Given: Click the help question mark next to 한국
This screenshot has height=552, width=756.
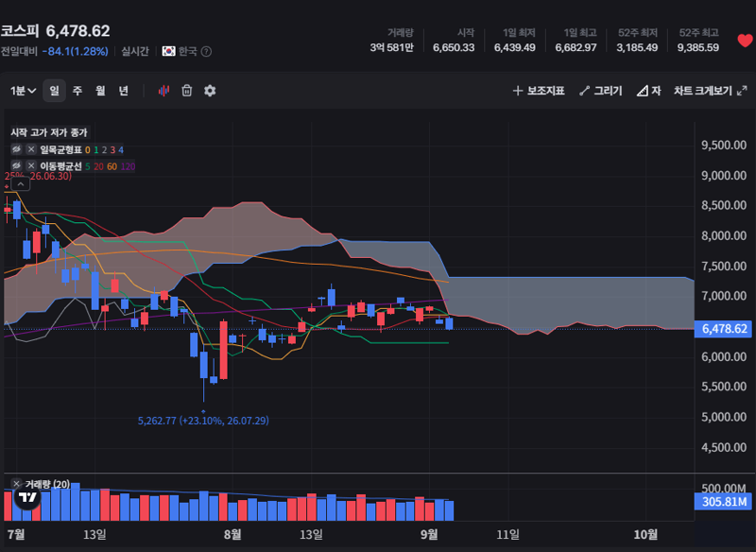Looking at the screenshot, I should tap(206, 52).
